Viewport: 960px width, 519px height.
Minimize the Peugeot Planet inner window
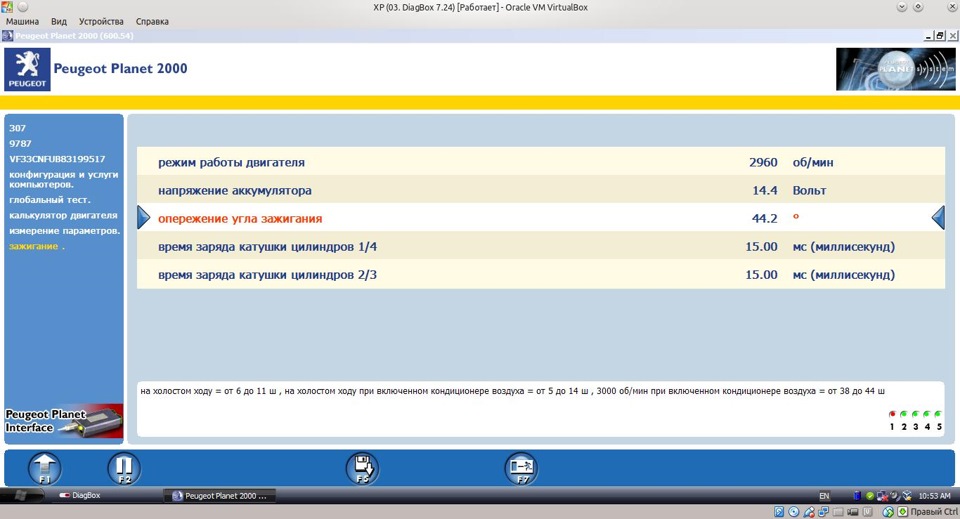point(929,36)
